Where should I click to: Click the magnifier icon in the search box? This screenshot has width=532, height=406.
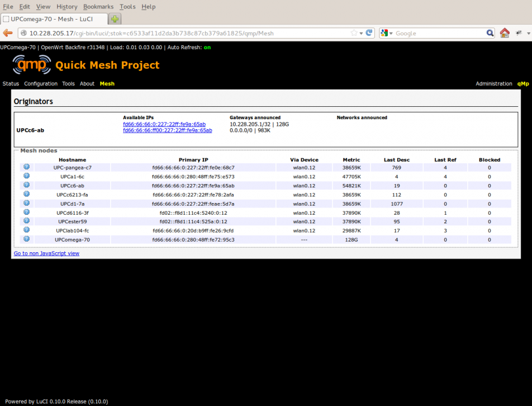[490, 33]
